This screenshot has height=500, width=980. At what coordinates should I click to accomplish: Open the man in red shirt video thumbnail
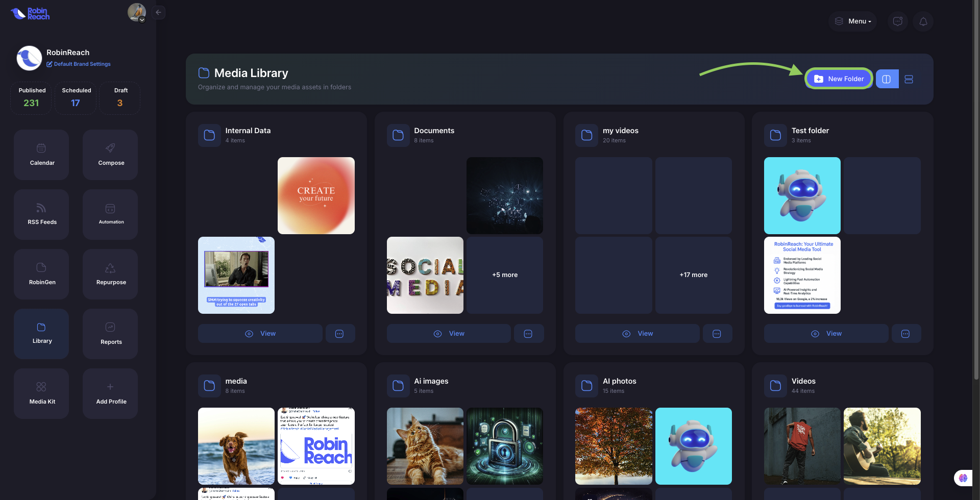coord(802,446)
